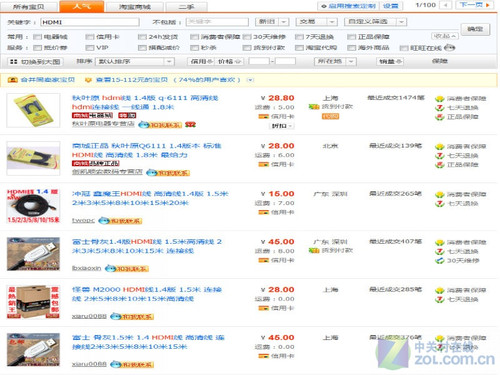
Task: Click the keyword field containing HDMI
Action: [x=90, y=22]
